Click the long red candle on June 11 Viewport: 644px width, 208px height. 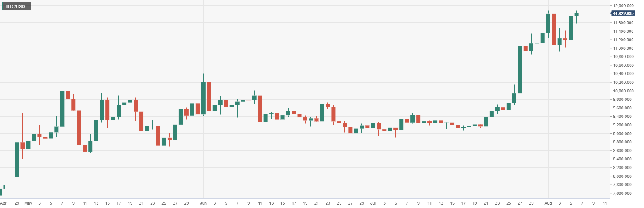[260, 109]
